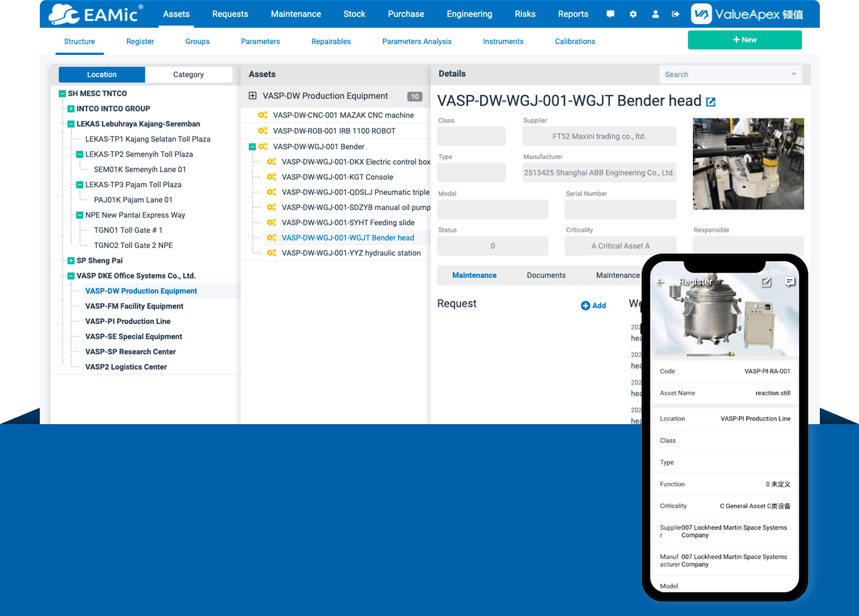Switch tree view to Category
The image size is (859, 616).
pos(189,74)
